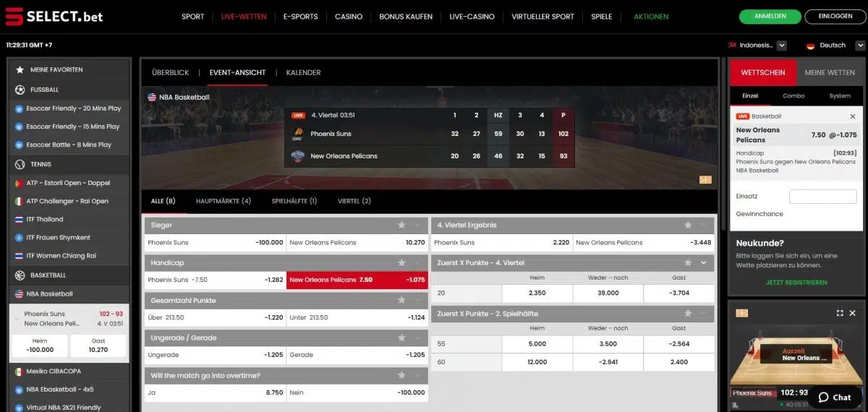Select the Spielhälfte (1) tab
Screen dimensions: 868x412
[x=294, y=201]
